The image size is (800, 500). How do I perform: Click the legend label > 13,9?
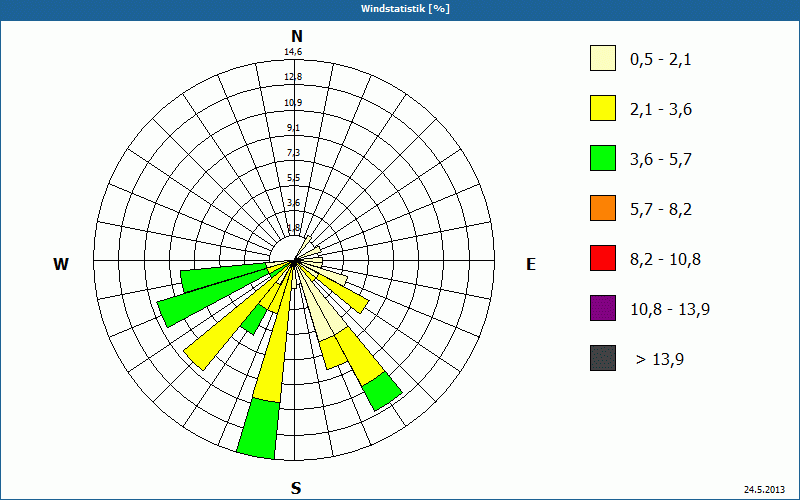pos(660,360)
